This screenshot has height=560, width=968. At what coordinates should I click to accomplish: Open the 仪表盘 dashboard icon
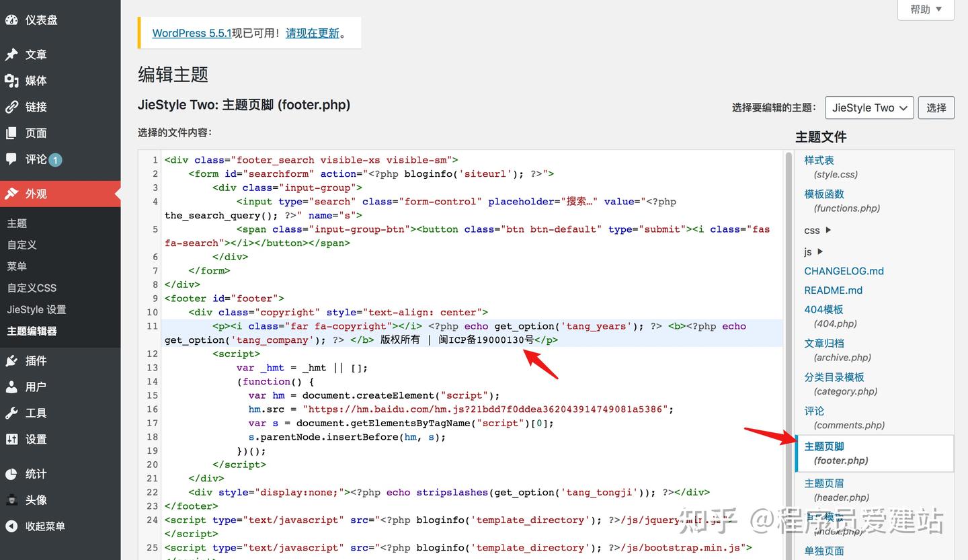11,19
